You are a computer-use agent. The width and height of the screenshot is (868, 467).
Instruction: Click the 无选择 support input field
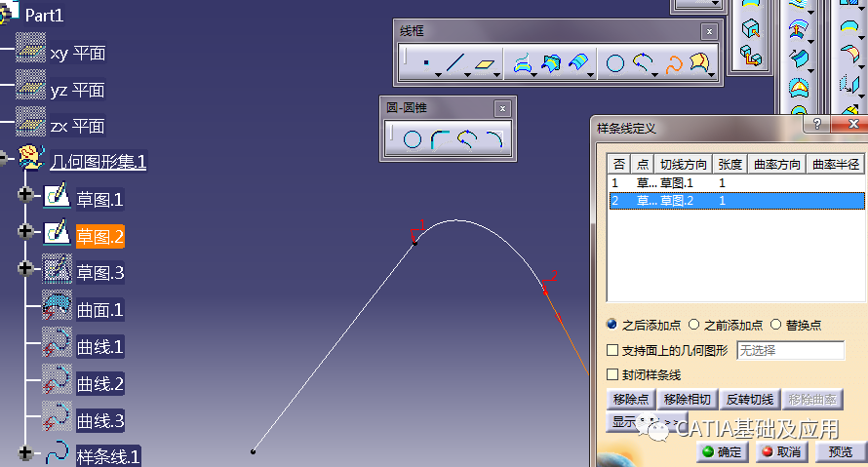click(x=791, y=350)
